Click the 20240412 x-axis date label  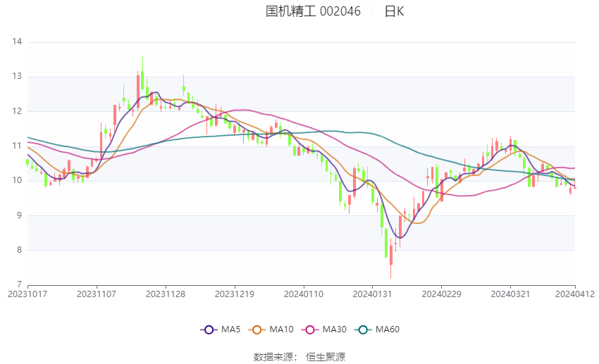[575, 294]
